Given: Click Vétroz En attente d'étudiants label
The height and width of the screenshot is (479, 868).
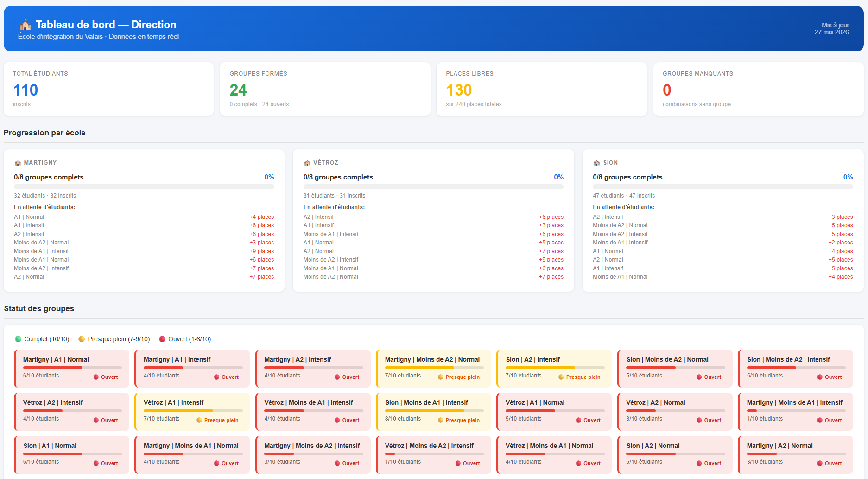Looking at the screenshot, I should click(334, 207).
